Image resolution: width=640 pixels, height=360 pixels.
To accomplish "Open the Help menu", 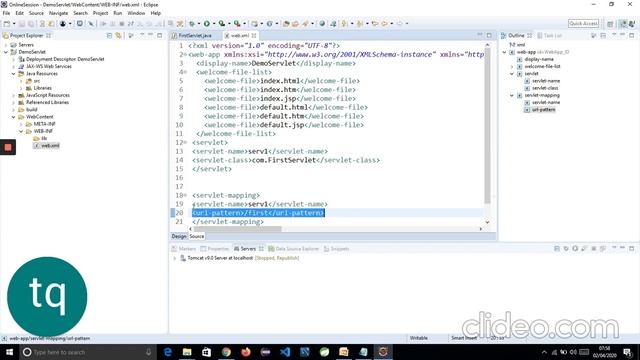I will coord(156,13).
